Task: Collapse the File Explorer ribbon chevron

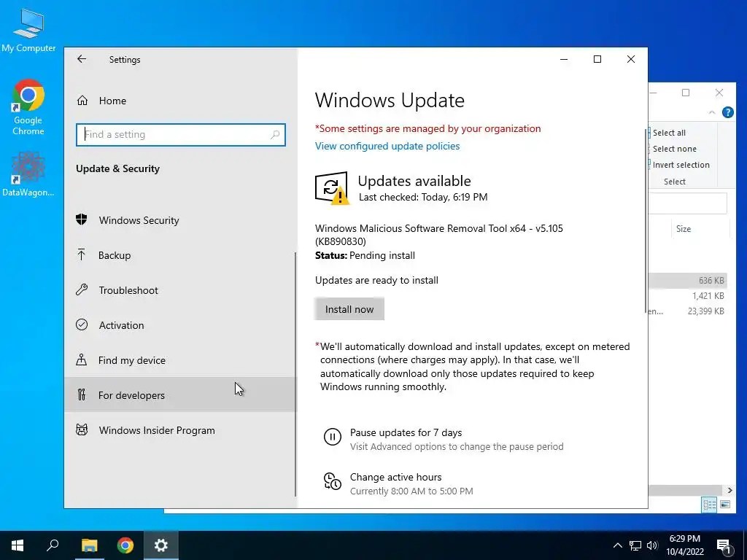Action: point(712,112)
